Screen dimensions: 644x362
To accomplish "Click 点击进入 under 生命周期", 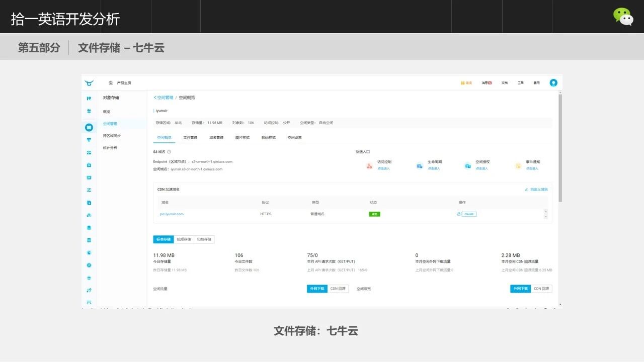I will pyautogui.click(x=434, y=168).
